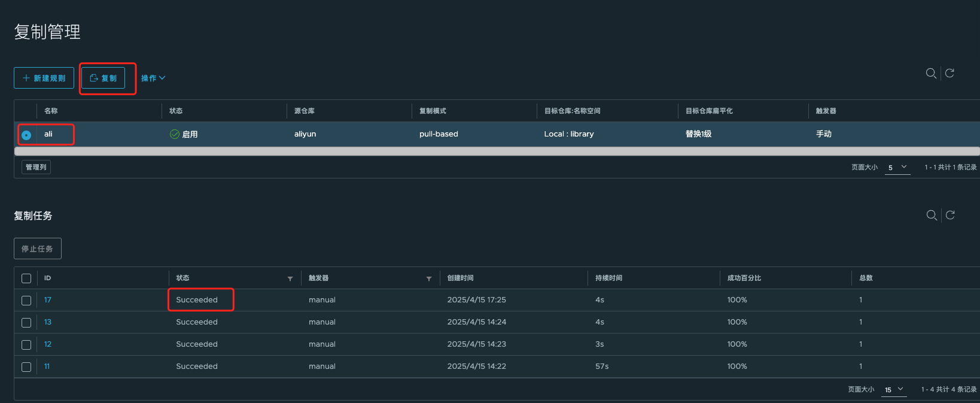Image resolution: width=980 pixels, height=403 pixels.
Task: Check the box for task 17
Action: pyautogui.click(x=26, y=301)
